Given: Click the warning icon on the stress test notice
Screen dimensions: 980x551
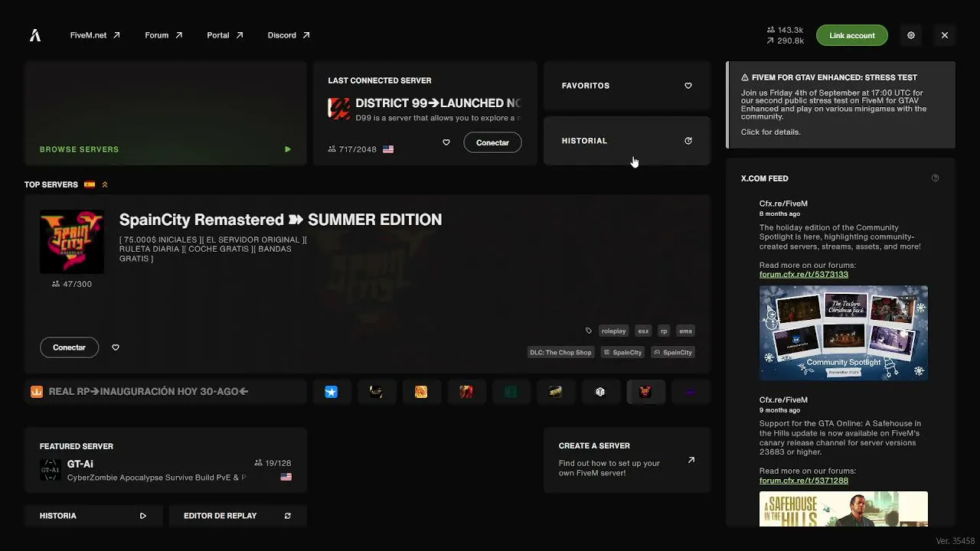Looking at the screenshot, I should pos(745,77).
